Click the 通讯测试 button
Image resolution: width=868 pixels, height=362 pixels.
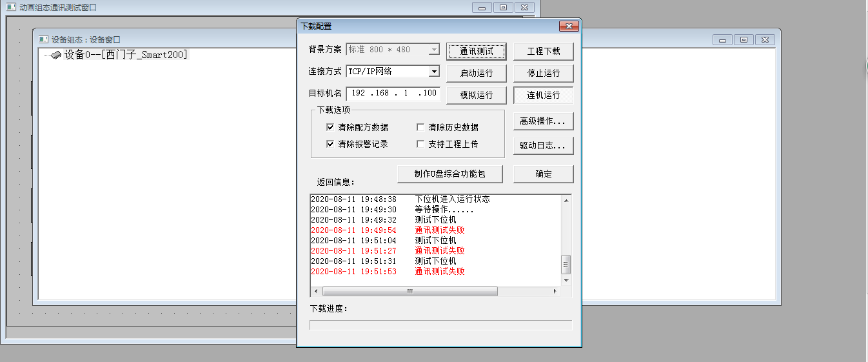pyautogui.click(x=476, y=51)
